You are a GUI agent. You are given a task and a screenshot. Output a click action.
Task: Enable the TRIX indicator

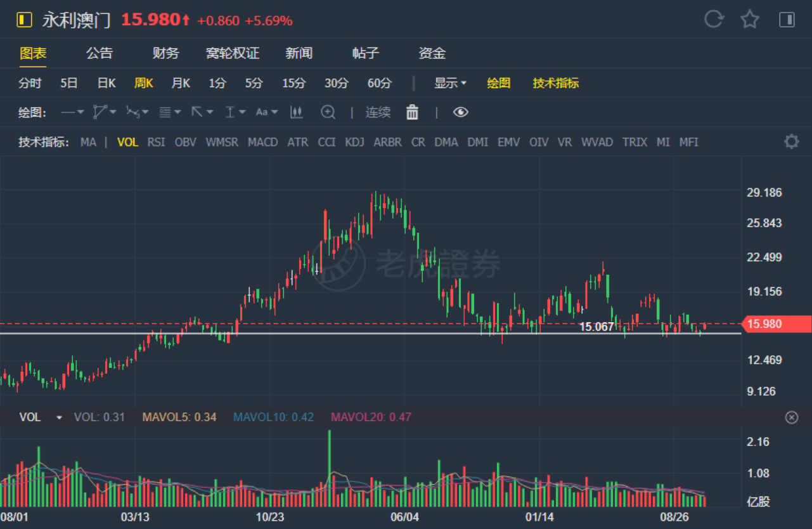click(635, 142)
